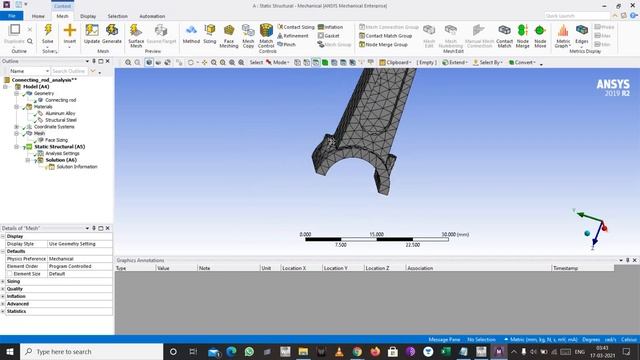Expand the Coordinate Systems tree node
Screen dimensions: 640x360
[x=16, y=127]
